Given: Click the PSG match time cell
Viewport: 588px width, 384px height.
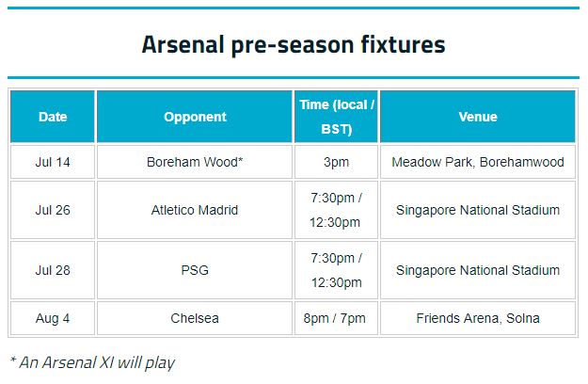Looking at the screenshot, I should [337, 270].
